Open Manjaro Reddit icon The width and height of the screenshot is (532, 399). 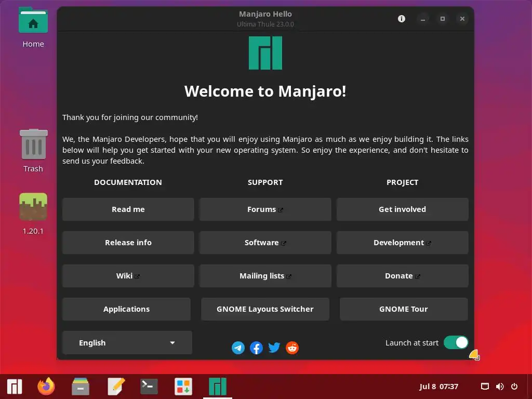tap(292, 348)
